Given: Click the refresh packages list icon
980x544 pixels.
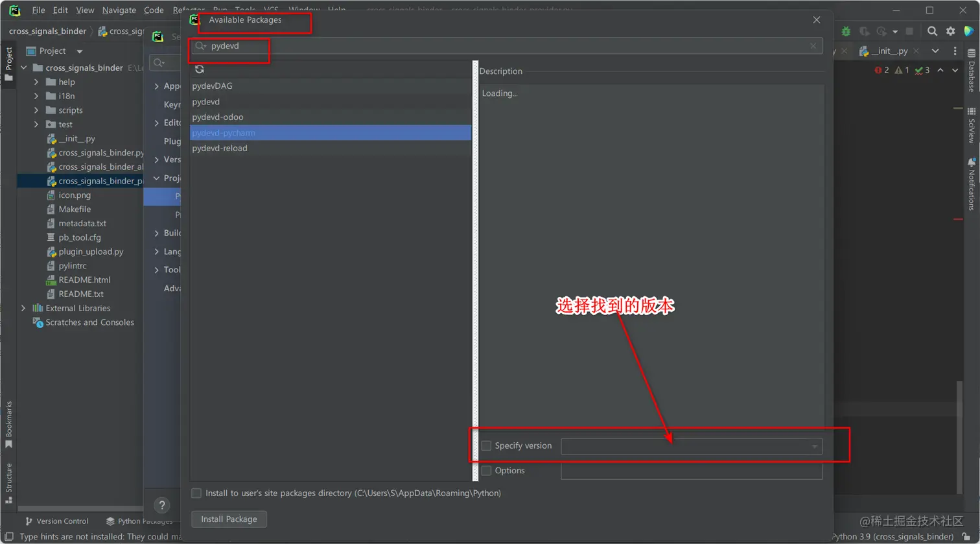Looking at the screenshot, I should [x=200, y=69].
